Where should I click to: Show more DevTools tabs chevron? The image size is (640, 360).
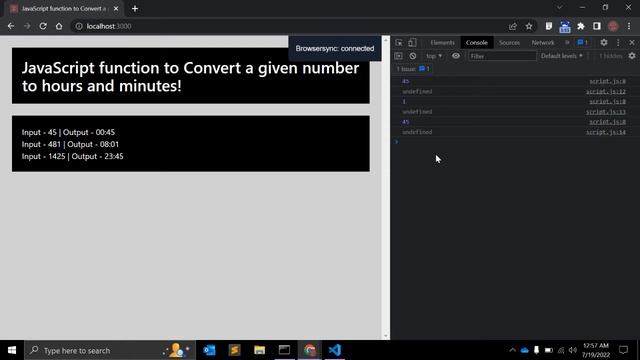[567, 42]
